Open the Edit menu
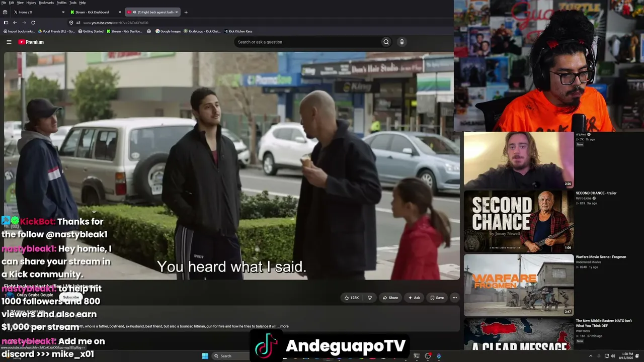The width and height of the screenshot is (644, 362). (12, 3)
